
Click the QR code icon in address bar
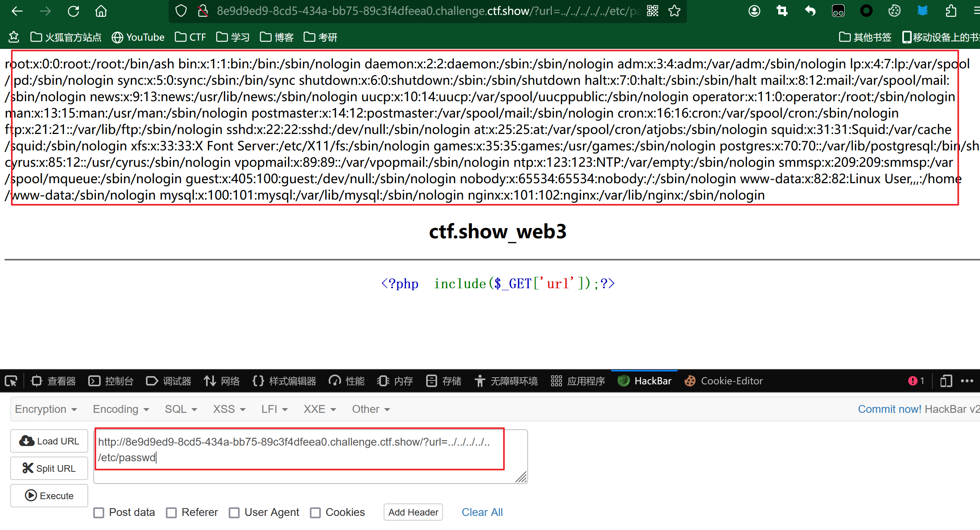[x=653, y=11]
